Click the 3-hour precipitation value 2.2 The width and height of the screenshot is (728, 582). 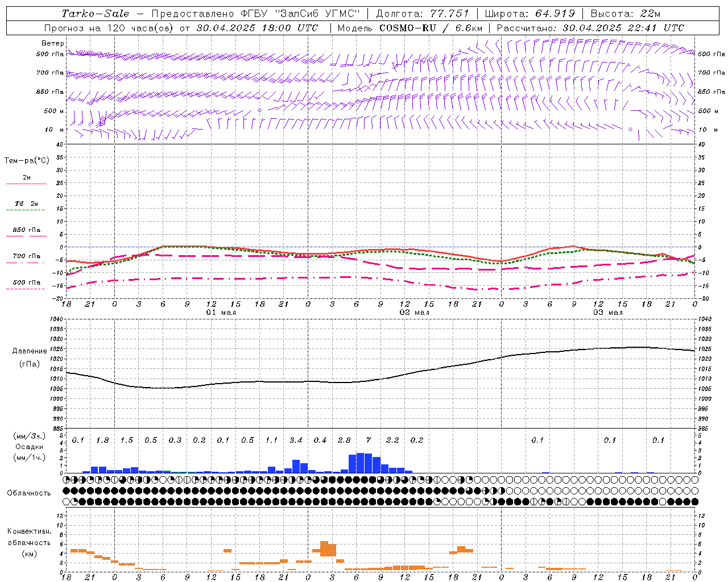tap(392, 440)
